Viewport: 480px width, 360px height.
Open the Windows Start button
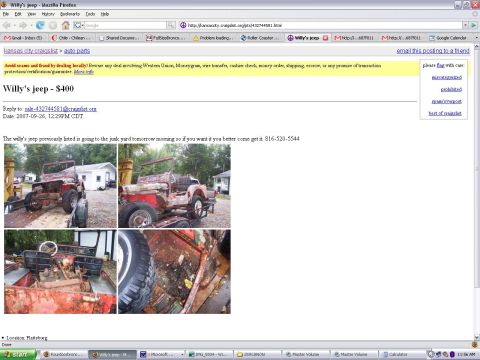pyautogui.click(x=18, y=354)
